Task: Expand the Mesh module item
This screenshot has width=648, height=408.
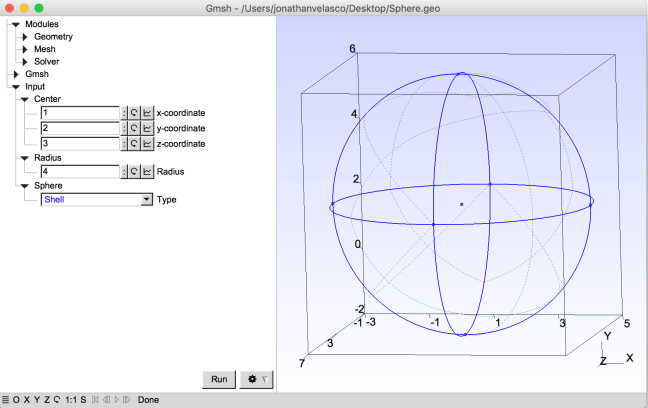Action: pos(25,49)
